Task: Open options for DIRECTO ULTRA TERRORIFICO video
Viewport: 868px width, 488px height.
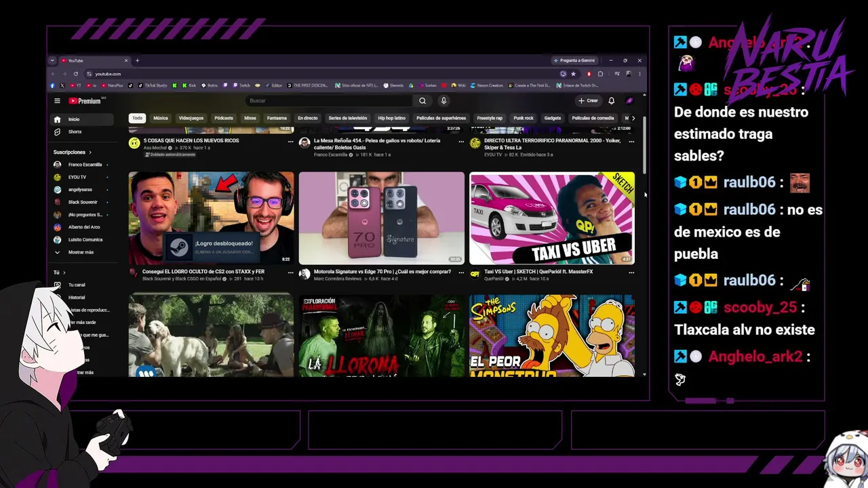Action: (x=631, y=142)
